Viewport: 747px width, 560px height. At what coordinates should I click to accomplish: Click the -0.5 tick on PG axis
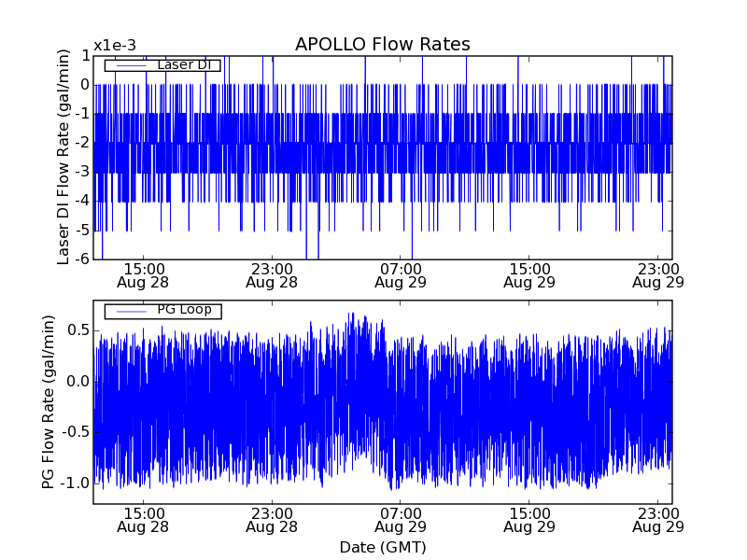(75, 432)
